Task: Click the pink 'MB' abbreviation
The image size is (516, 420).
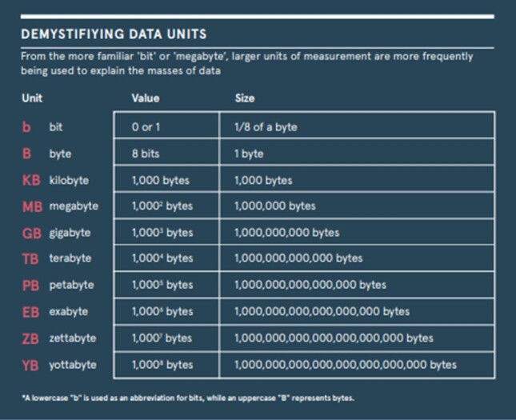Action: (32, 206)
